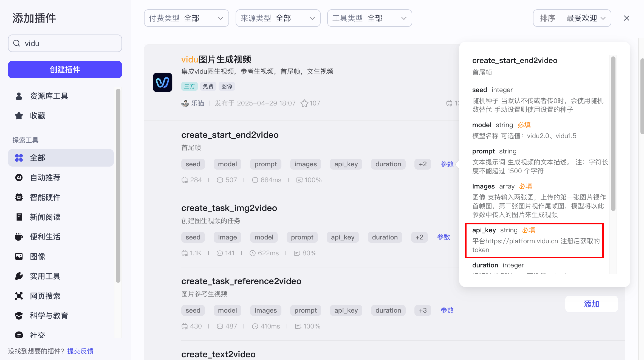Click 添加 button for create_task_reference2video
This screenshot has height=360, width=644.
(x=591, y=304)
